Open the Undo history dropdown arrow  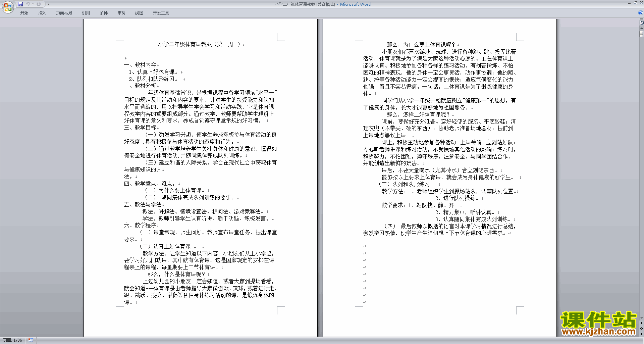click(x=33, y=4)
